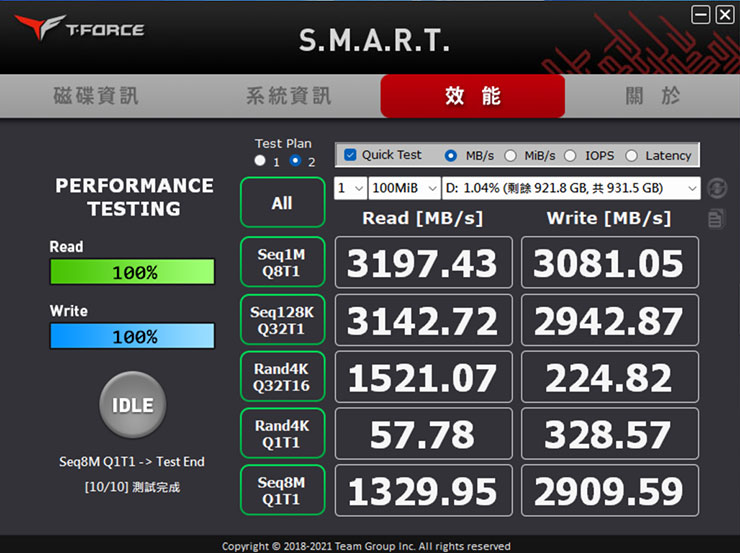Click the [10/10] 測試完成 status text
The width and height of the screenshot is (740, 553).
[132, 487]
